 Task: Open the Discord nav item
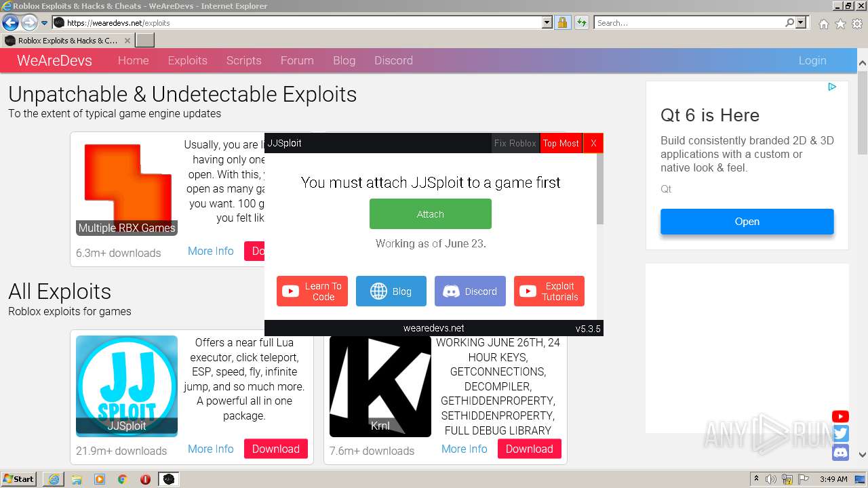393,60
